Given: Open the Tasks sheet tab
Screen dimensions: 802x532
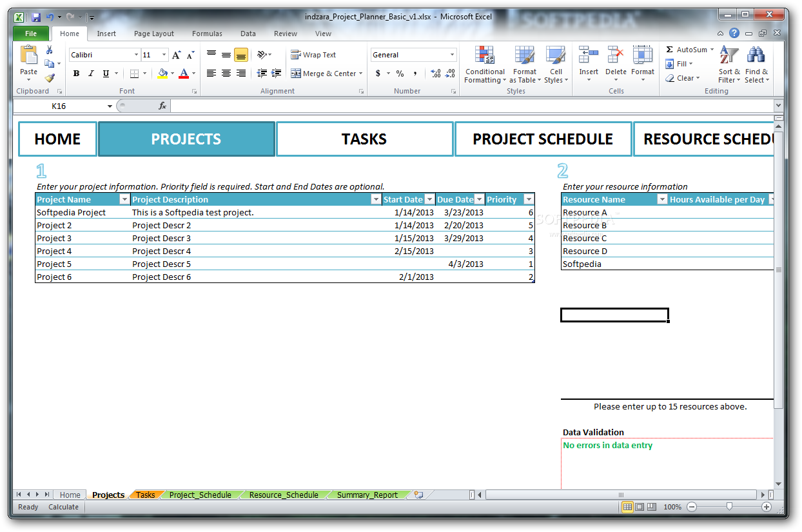Looking at the screenshot, I should tap(145, 495).
